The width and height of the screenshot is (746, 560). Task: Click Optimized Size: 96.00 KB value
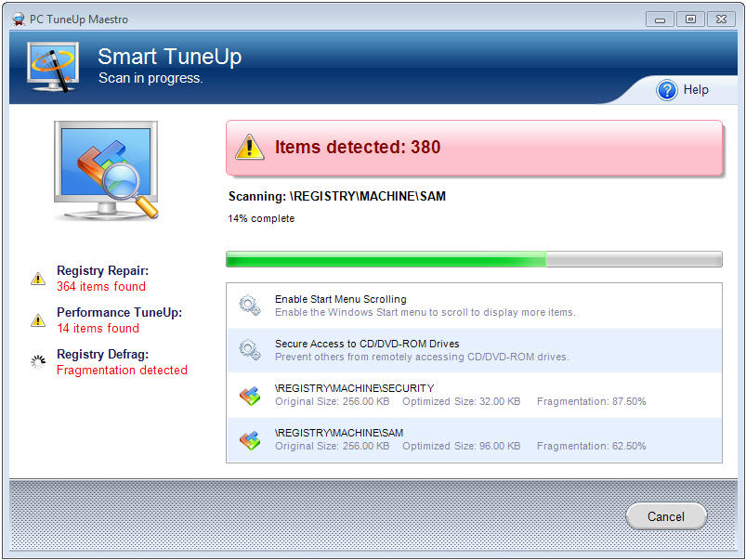point(461,446)
